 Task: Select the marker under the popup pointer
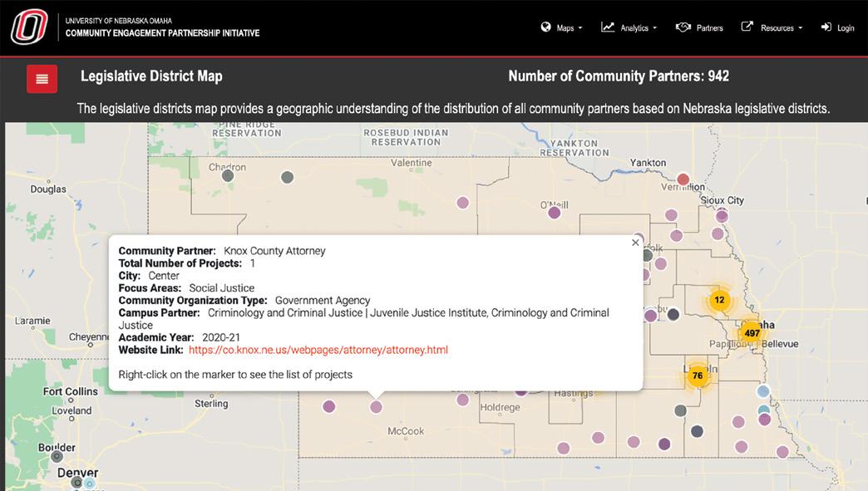[376, 407]
